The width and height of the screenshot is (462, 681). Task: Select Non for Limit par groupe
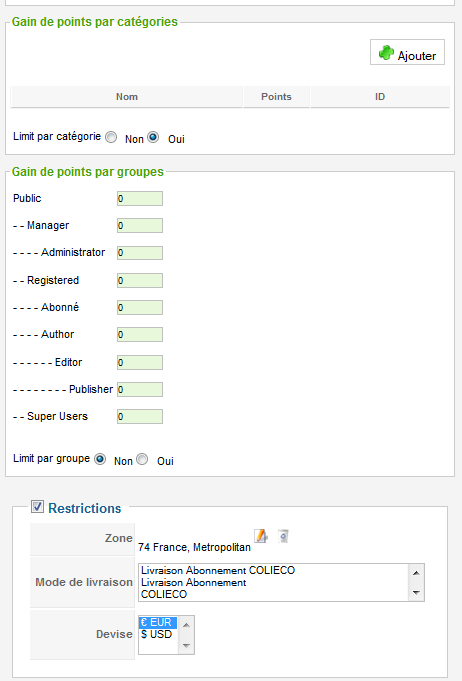pyautogui.click(x=100, y=459)
